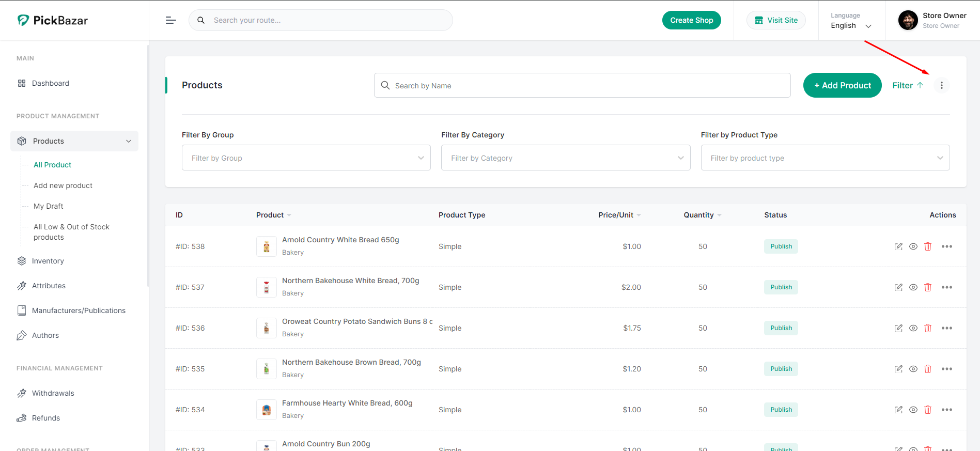Click product name Northern Bakehouse Brown Bread, 700g
This screenshot has width=980, height=451.
click(x=351, y=362)
